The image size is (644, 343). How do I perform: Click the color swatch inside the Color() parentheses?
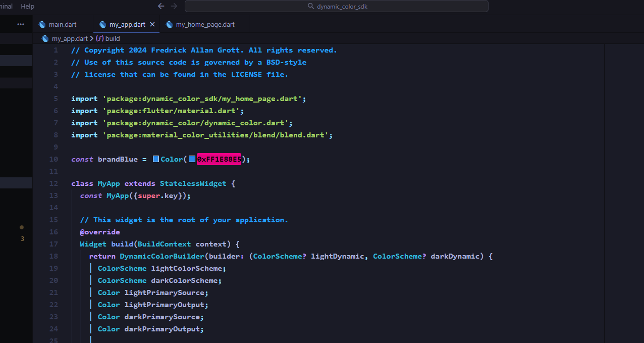click(192, 159)
